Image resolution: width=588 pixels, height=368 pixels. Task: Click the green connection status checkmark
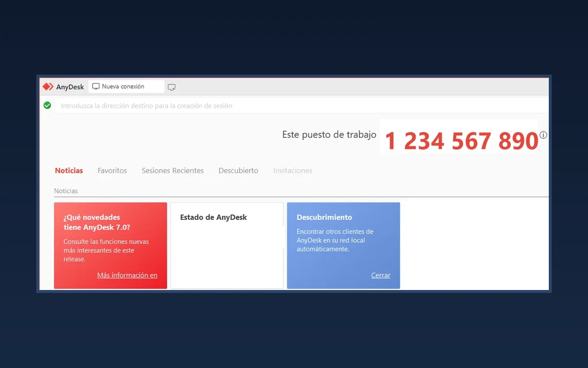point(47,105)
